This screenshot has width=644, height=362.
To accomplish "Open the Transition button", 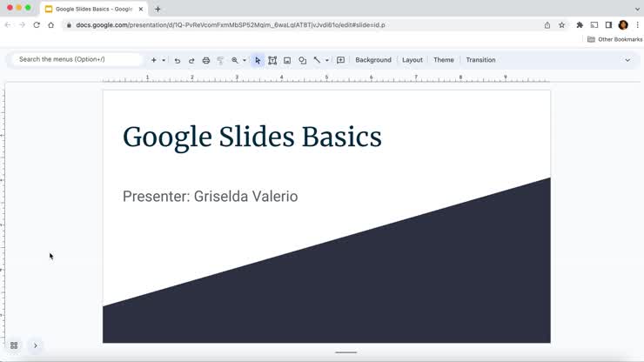I will (x=480, y=60).
